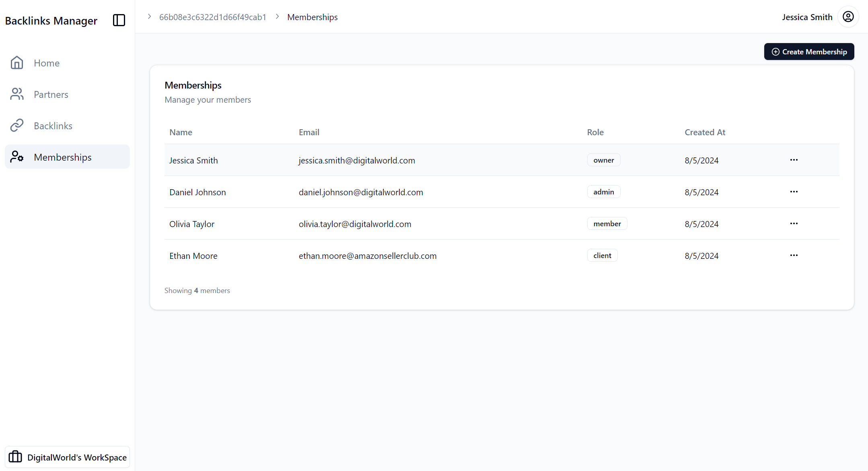Image resolution: width=868 pixels, height=471 pixels.
Task: Open actions menu for Daniel Johnson
Action: (x=794, y=192)
